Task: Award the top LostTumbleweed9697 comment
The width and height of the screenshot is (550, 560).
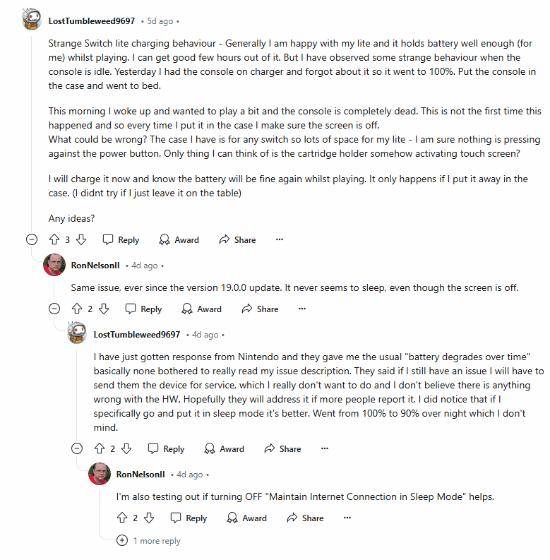Action: click(179, 240)
